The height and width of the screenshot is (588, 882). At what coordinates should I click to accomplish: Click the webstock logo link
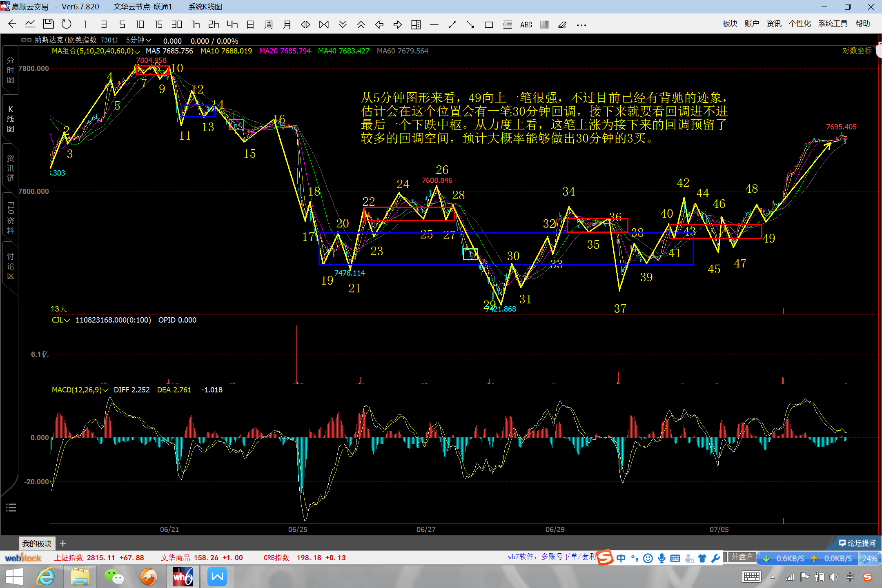(x=23, y=558)
